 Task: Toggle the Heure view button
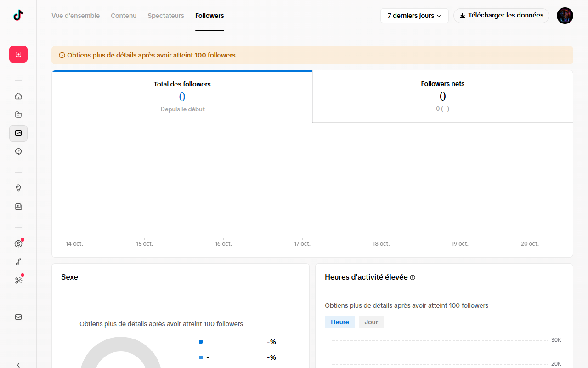[x=340, y=322]
